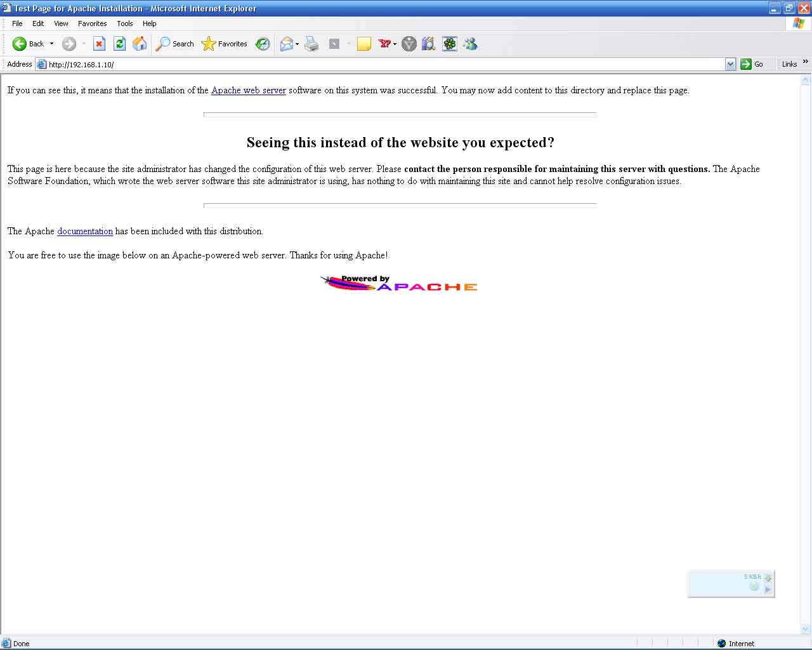Open the Tools menu
The height and width of the screenshot is (650, 812).
pyautogui.click(x=125, y=23)
